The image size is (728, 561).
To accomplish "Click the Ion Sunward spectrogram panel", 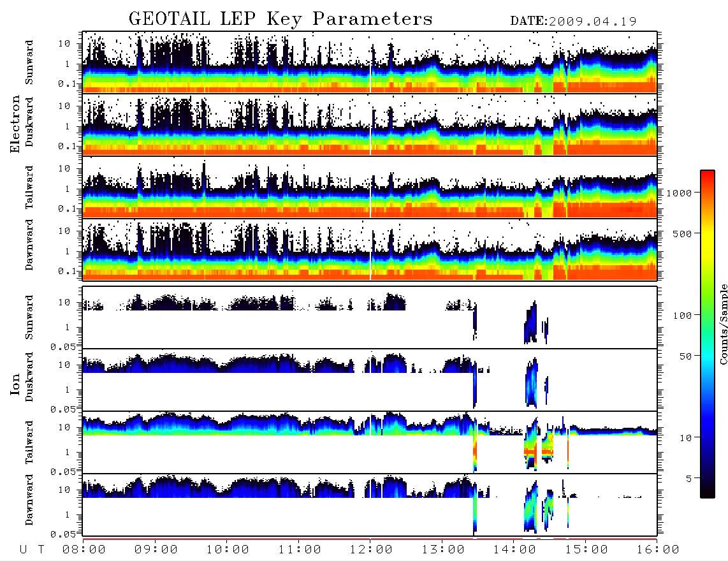I will click(370, 317).
